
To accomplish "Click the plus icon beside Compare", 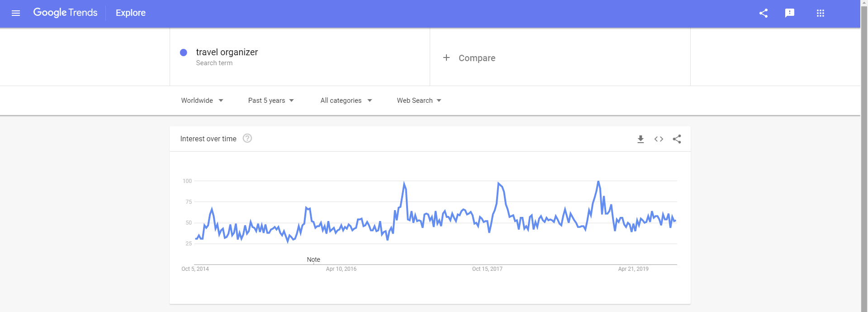I will (446, 58).
